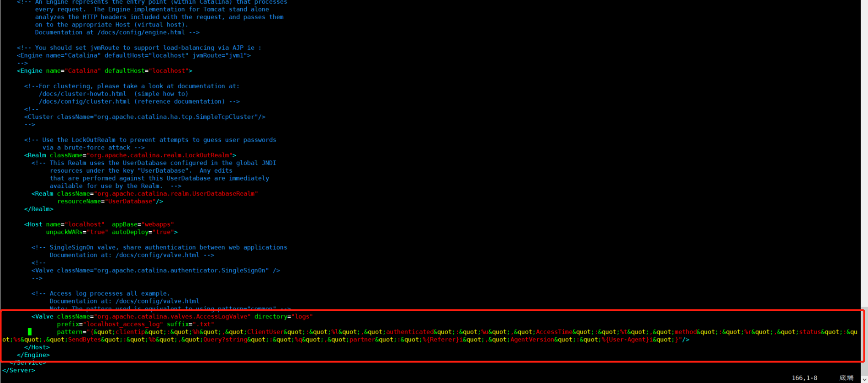Click the closing "</Realm>" tag
This screenshot has height=383, width=868.
39,209
